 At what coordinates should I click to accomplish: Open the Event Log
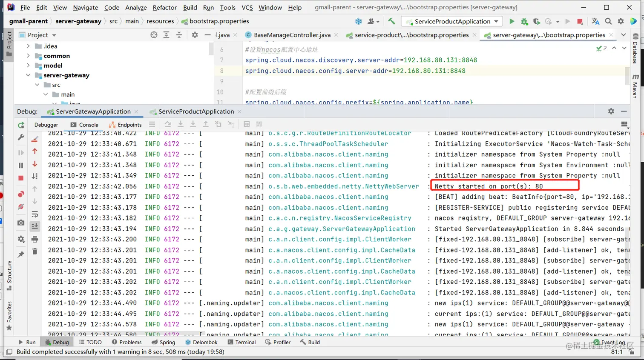(x=609, y=342)
